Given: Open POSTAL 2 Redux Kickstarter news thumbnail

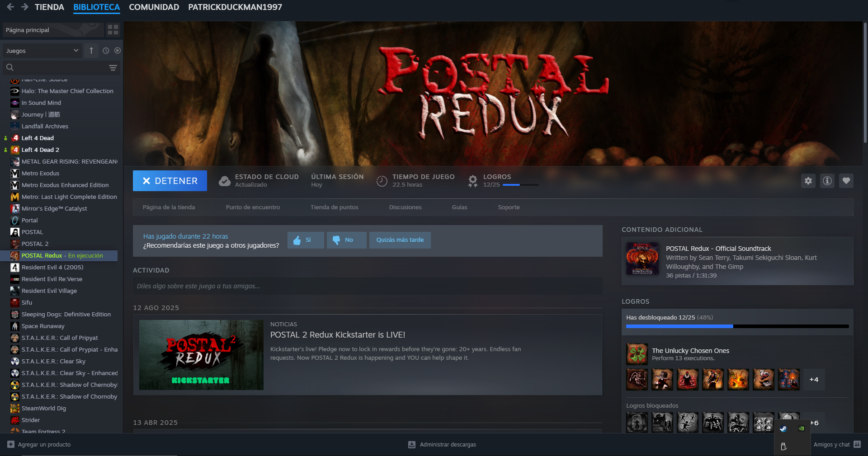Looking at the screenshot, I should tap(201, 355).
